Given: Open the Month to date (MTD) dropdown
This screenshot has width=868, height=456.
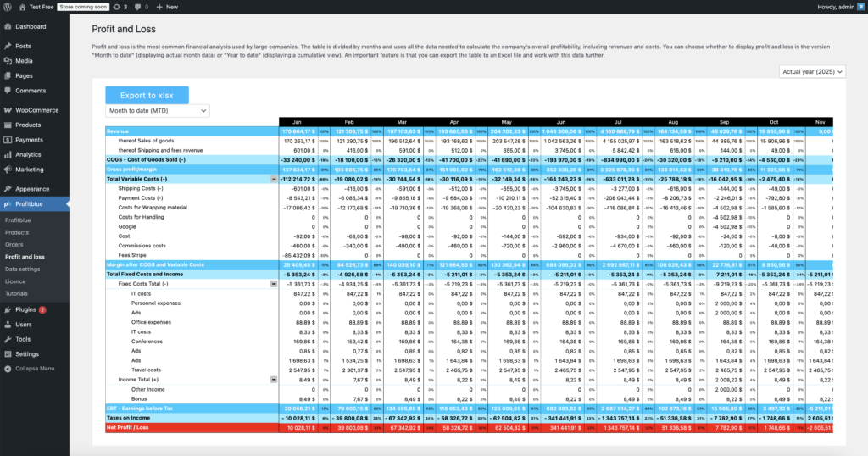Looking at the screenshot, I should click(157, 110).
